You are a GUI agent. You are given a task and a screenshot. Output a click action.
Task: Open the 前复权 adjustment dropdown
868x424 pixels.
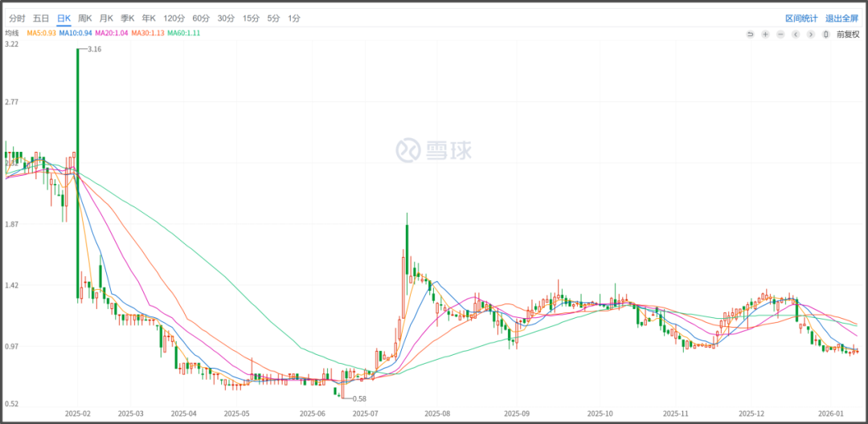[x=848, y=34]
